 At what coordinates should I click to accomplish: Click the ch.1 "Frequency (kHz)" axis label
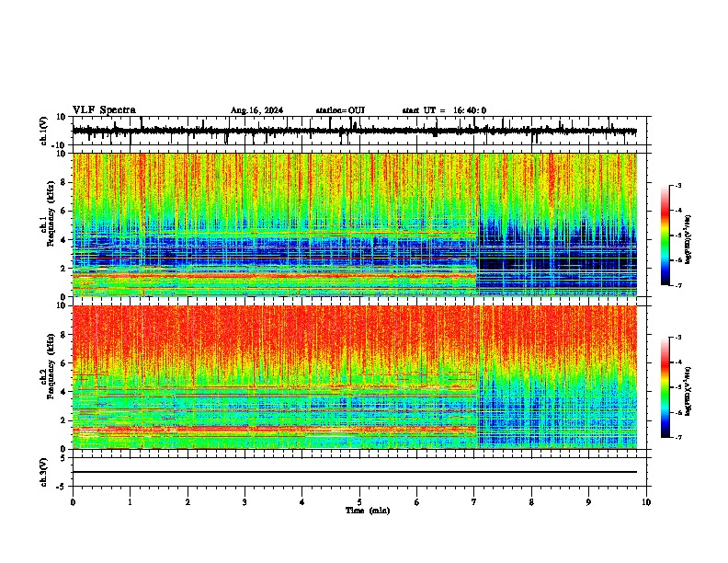pos(50,213)
